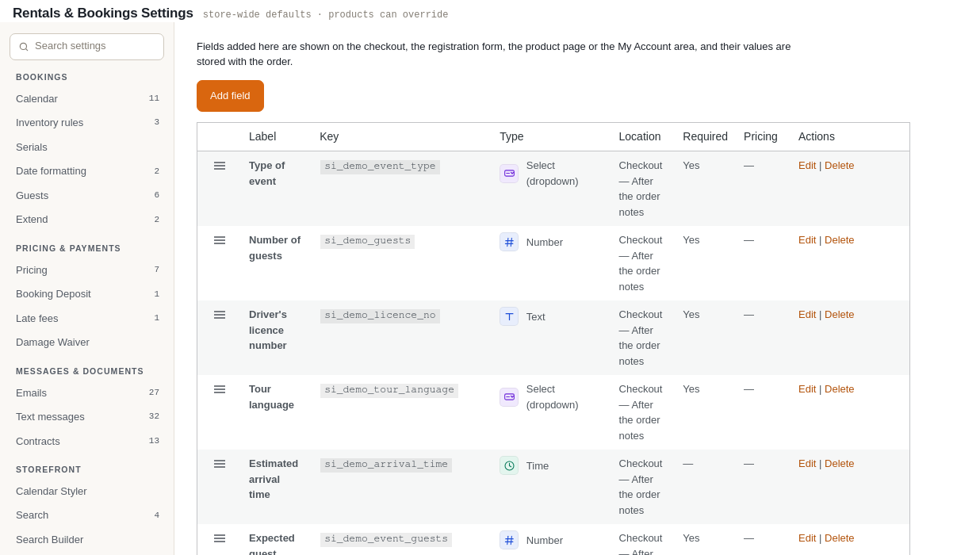Edit the Driver's licence number field
The height and width of the screenshot is (555, 980).
807,315
